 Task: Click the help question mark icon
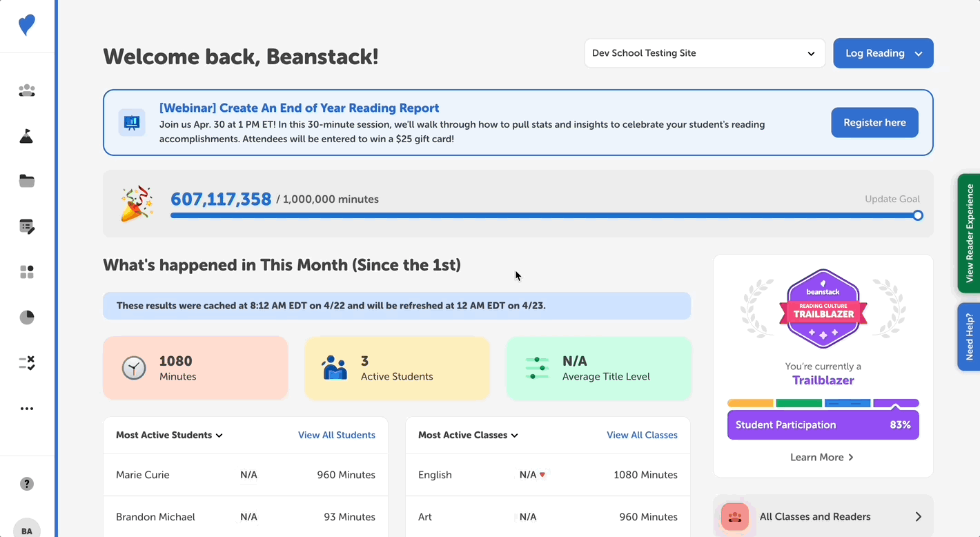[x=26, y=483]
